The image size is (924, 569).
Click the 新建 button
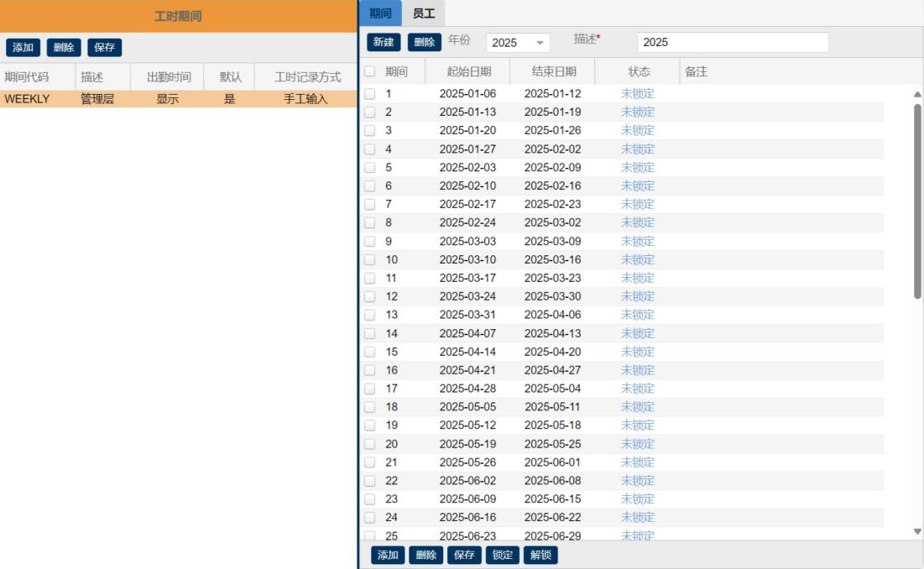384,42
